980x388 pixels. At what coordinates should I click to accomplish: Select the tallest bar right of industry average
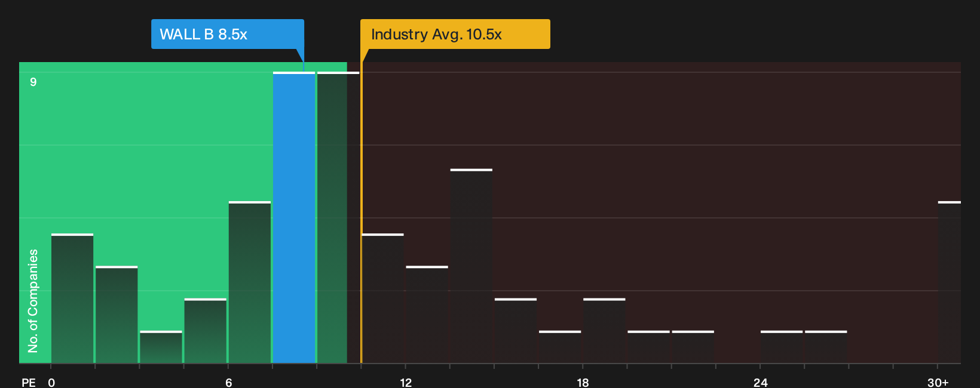(x=471, y=266)
